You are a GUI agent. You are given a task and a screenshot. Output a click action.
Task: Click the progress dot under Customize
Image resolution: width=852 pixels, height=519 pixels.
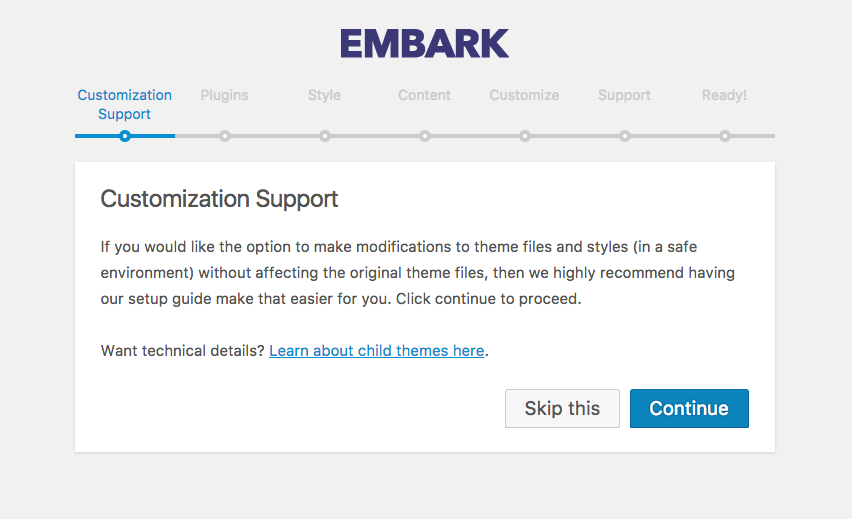(x=525, y=136)
